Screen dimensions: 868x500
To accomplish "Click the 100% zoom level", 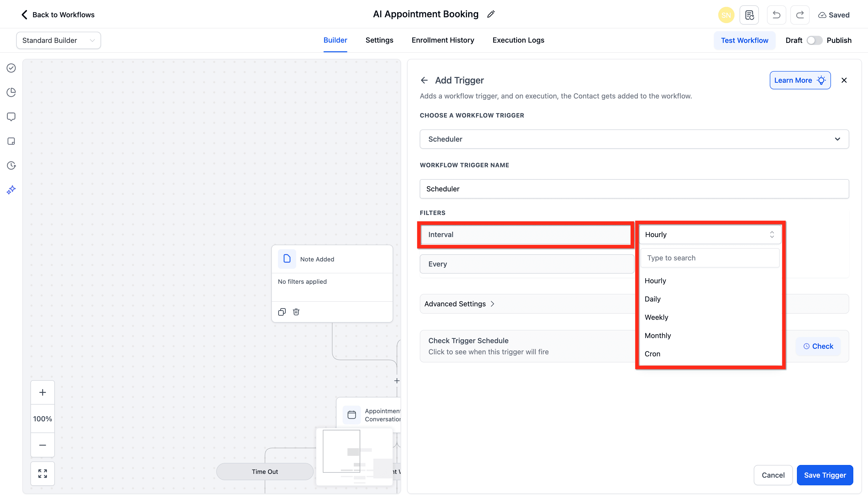I will [x=43, y=419].
